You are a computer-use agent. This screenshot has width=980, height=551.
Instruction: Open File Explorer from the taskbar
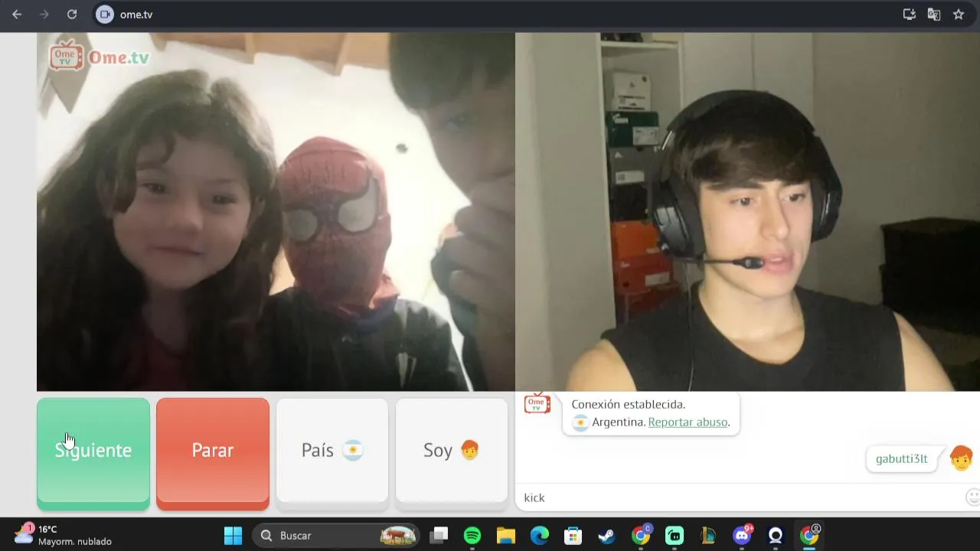[x=506, y=536]
